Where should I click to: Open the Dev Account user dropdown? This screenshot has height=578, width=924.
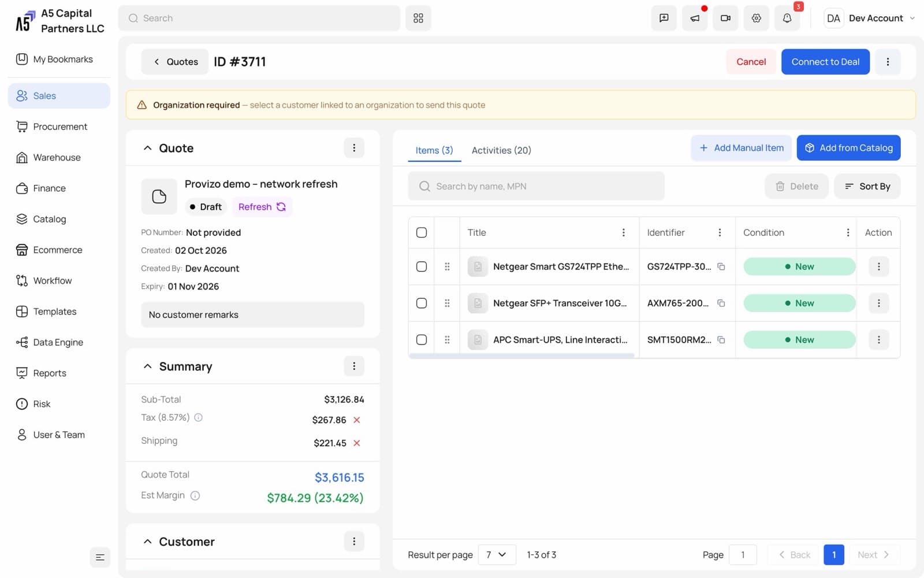870,18
